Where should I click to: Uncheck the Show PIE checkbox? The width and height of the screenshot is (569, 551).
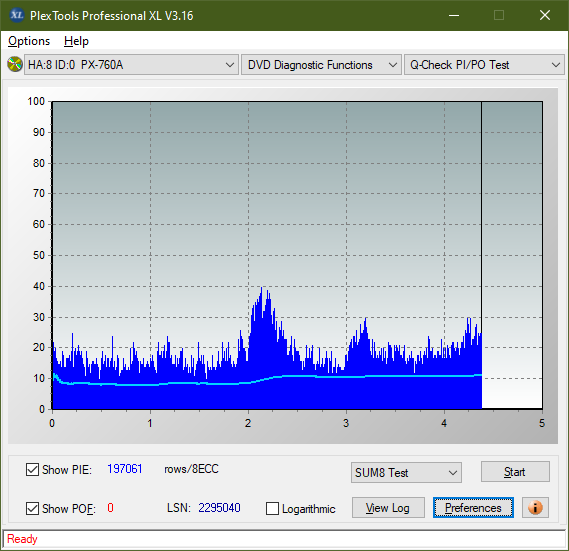32,469
